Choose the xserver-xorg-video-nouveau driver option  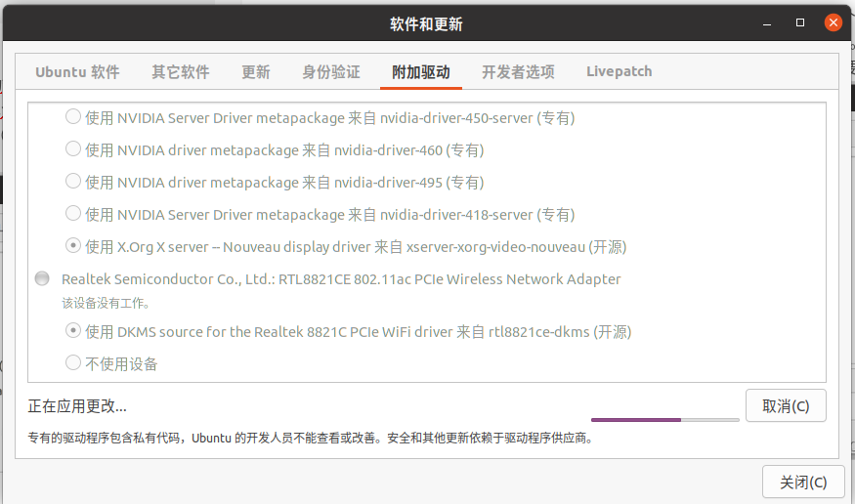pyautogui.click(x=73, y=245)
